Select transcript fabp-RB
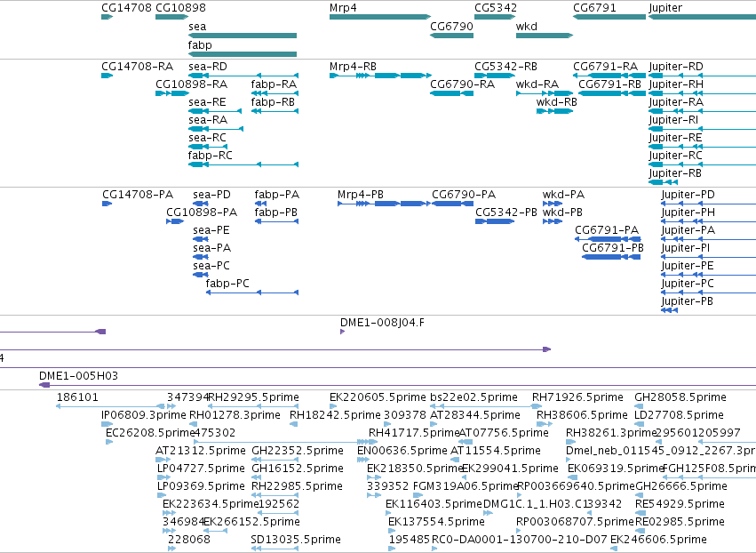The width and height of the screenshot is (756, 553). coord(275,111)
